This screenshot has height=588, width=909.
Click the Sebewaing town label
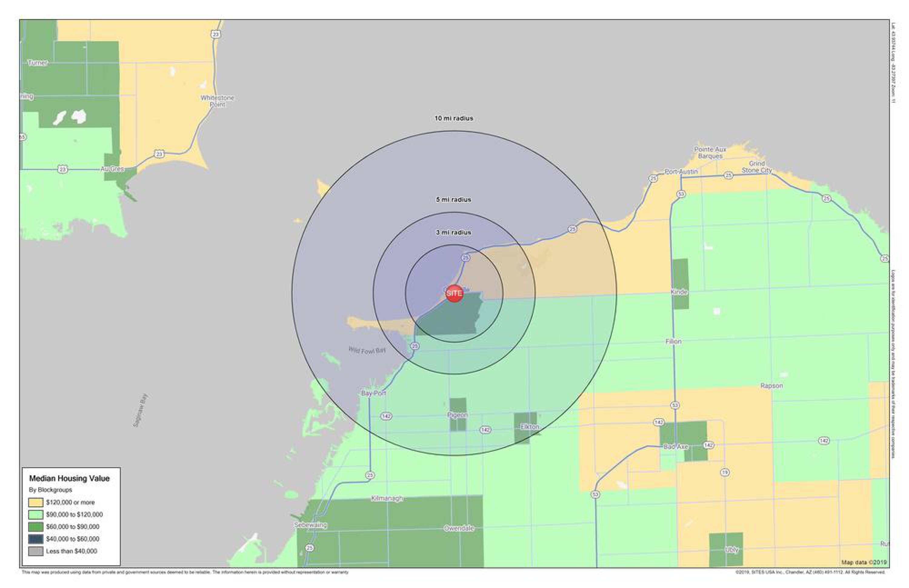(311, 525)
